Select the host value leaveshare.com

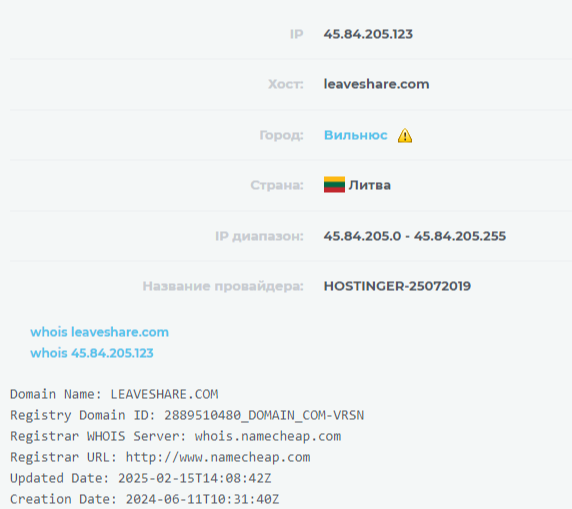376,84
